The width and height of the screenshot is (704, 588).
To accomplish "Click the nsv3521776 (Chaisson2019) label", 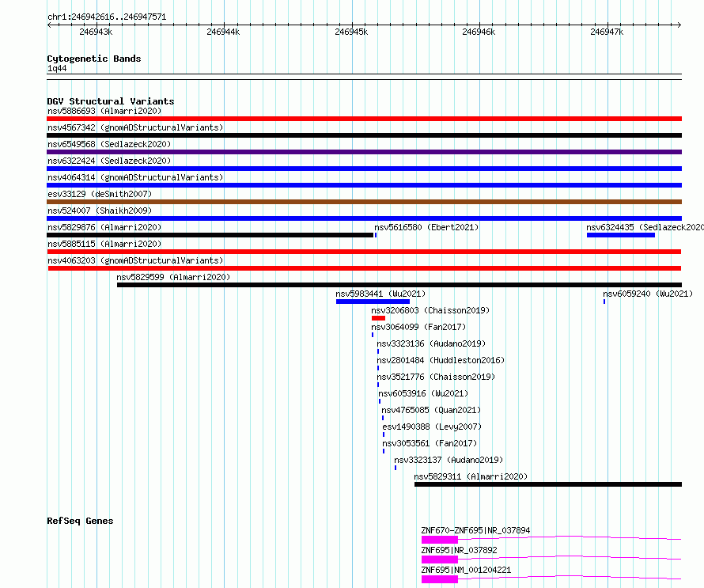I will (436, 377).
